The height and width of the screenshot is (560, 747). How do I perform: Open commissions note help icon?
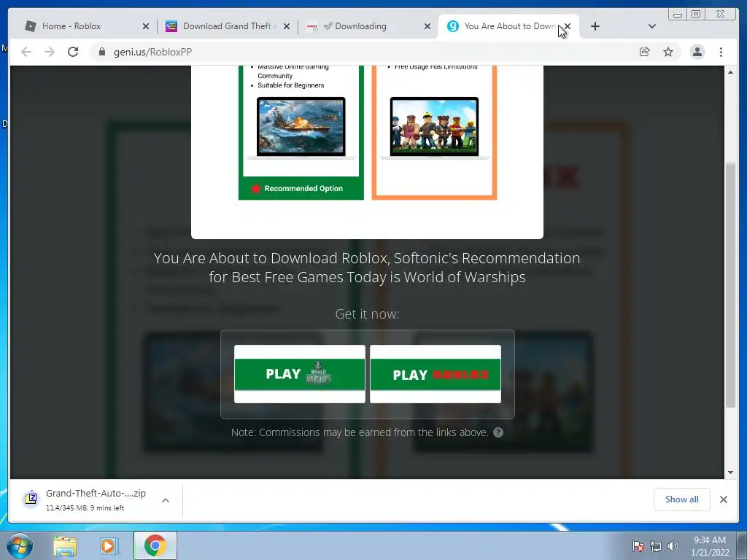click(x=498, y=432)
